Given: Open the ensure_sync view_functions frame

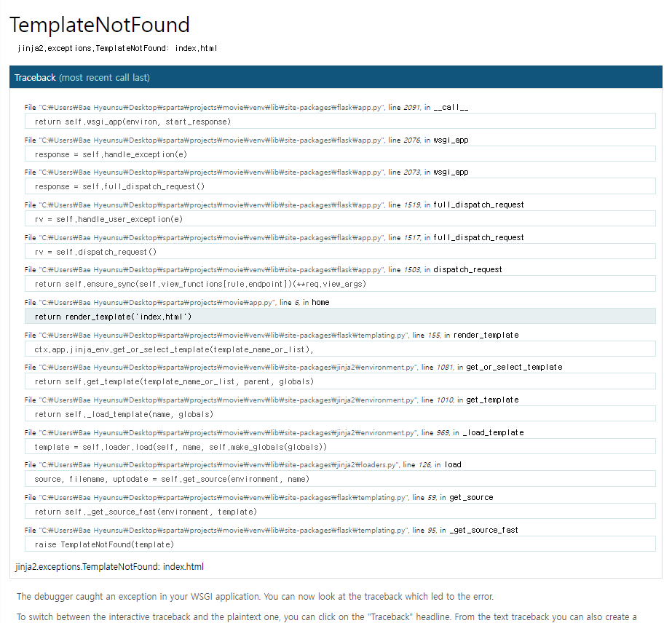Looking at the screenshot, I should (340, 284).
